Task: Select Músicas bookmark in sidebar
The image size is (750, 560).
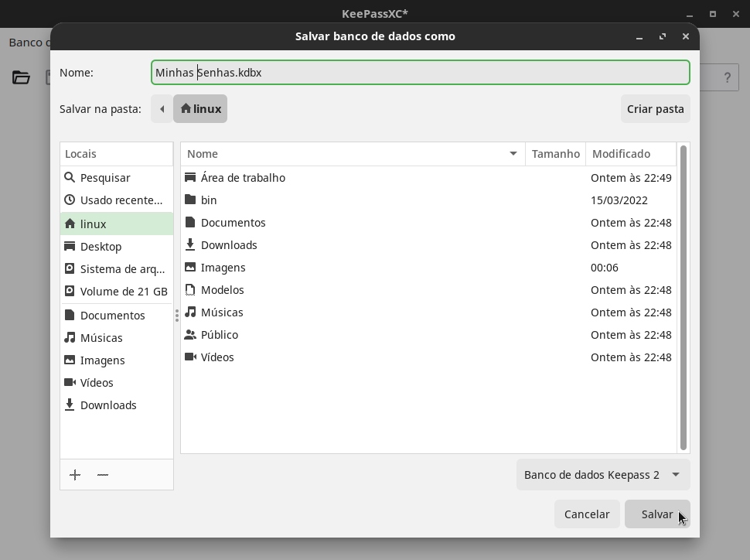Action: (116, 338)
